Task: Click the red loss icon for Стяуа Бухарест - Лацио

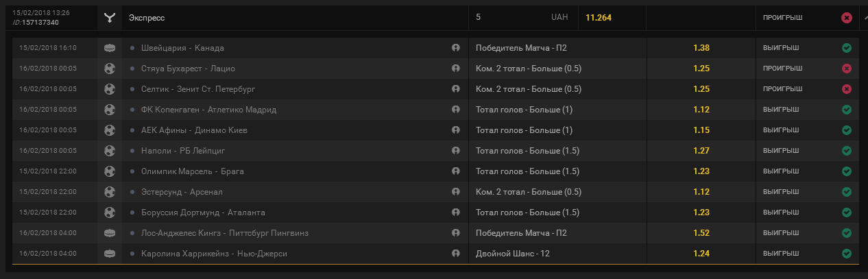Action: tap(847, 69)
